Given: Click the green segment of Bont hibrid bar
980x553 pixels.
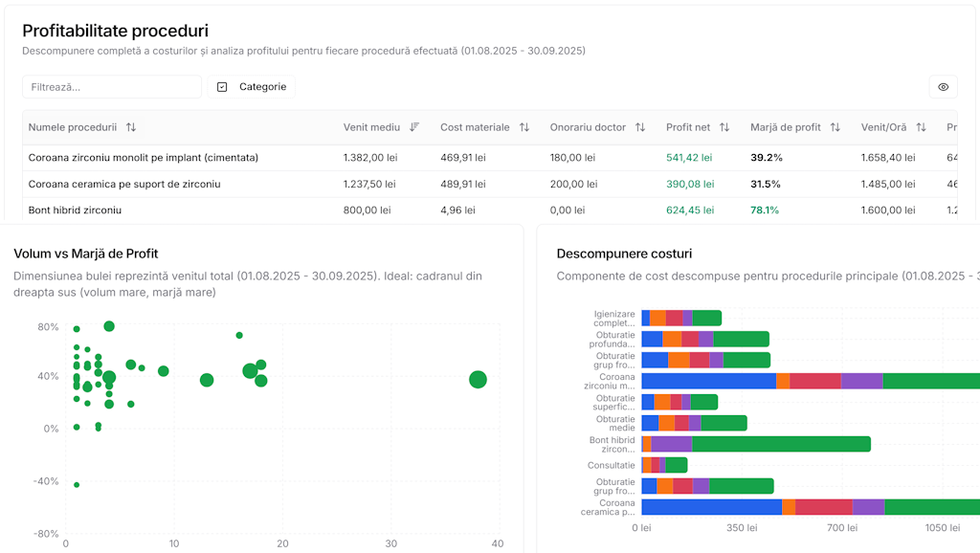Looking at the screenshot, I should click(781, 444).
